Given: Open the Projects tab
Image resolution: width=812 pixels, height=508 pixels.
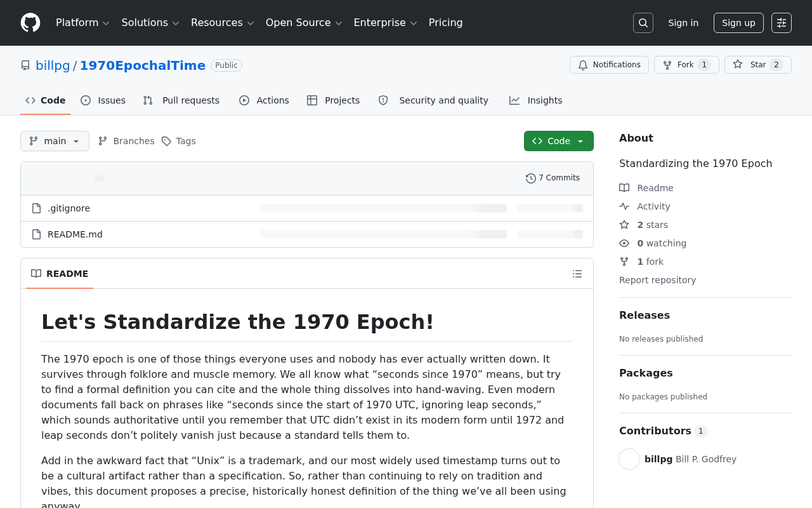Looking at the screenshot, I should point(334,100).
